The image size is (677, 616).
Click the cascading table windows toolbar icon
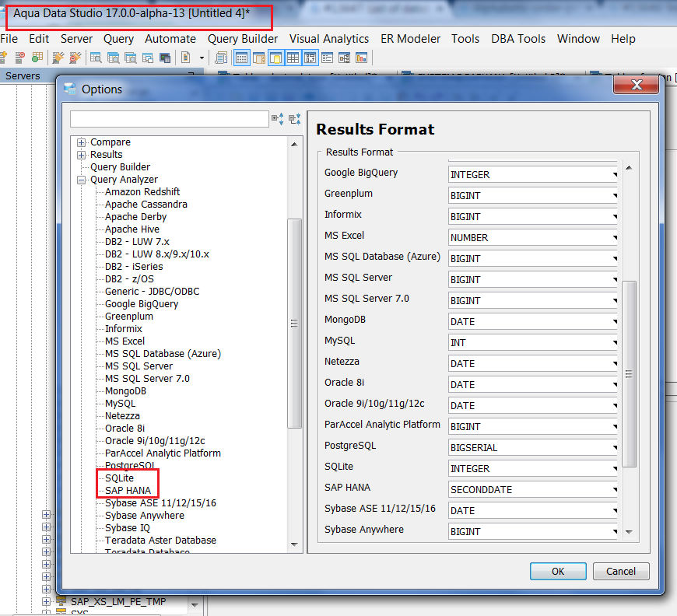point(148,58)
